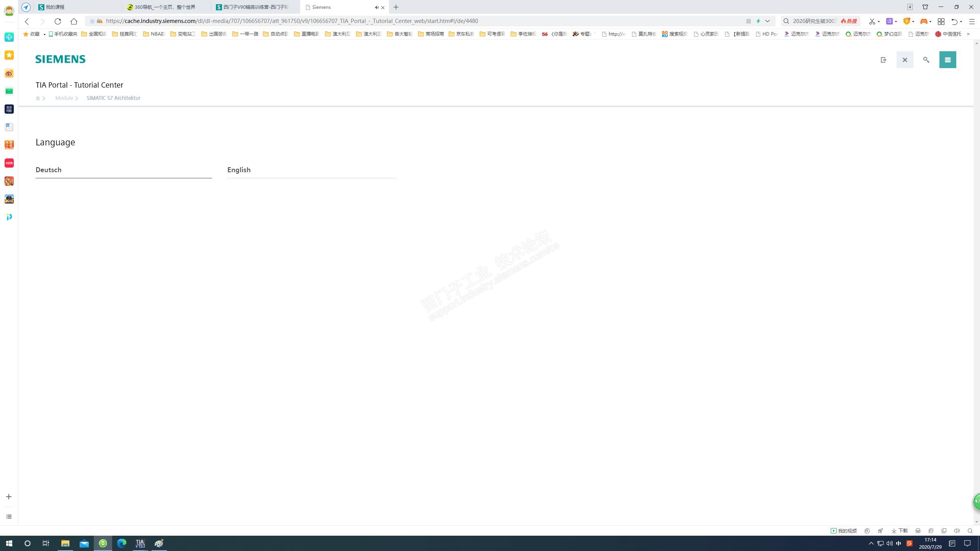Select Deutsch language option
Screen dimensions: 980x551
[49, 170]
